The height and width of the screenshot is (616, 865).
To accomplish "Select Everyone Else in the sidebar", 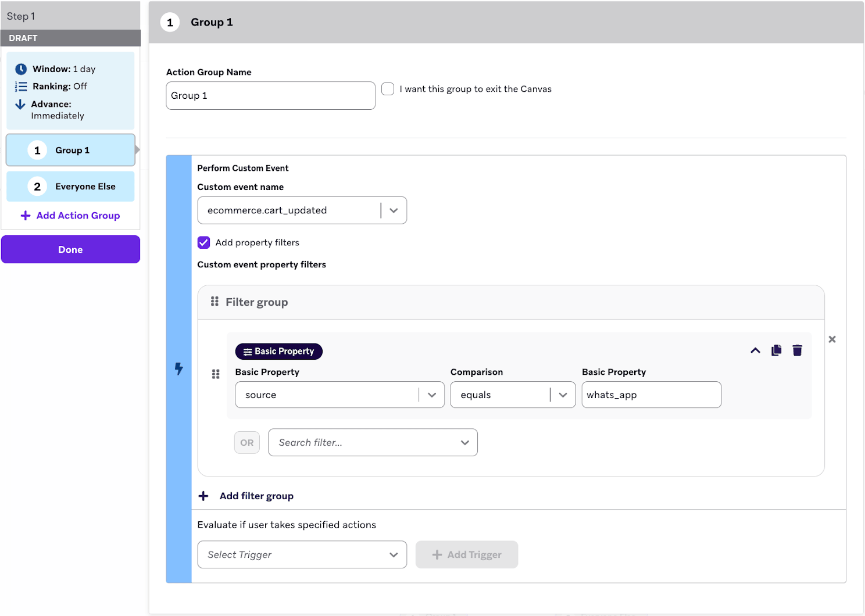I will [x=70, y=186].
